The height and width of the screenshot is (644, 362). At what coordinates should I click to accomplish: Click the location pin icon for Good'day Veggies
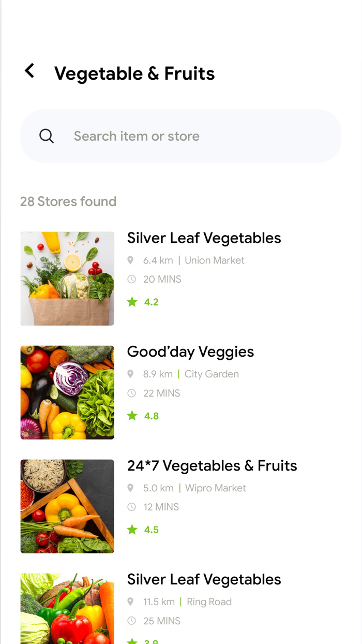130,374
